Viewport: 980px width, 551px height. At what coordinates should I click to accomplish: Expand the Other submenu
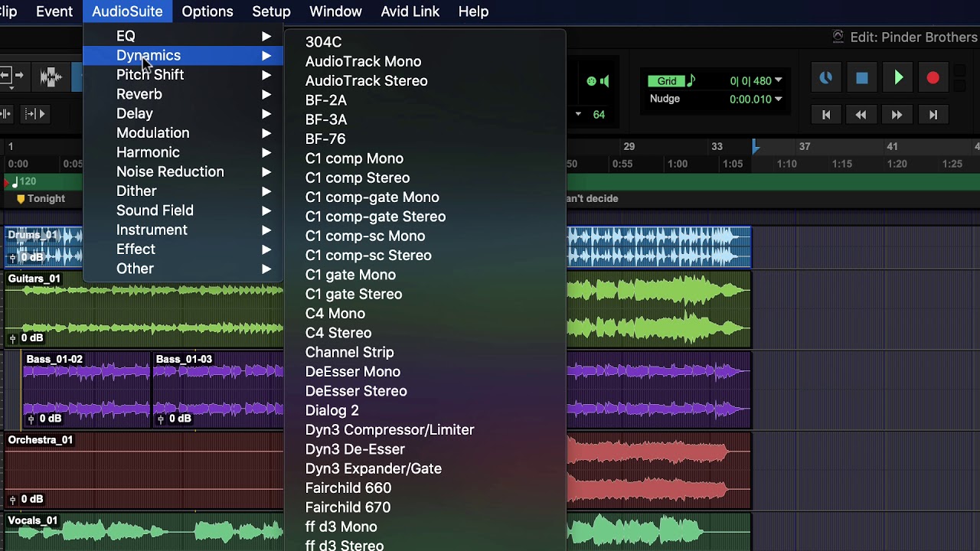point(183,269)
